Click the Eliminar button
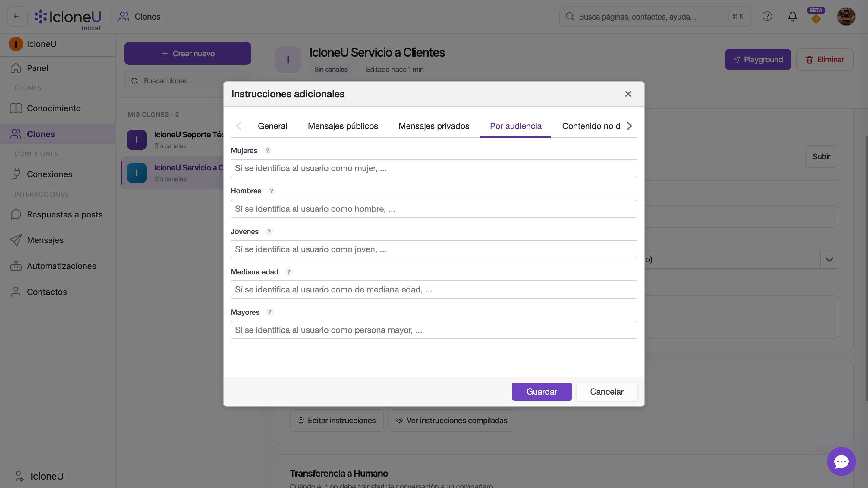This screenshot has width=868, height=488. [x=825, y=59]
